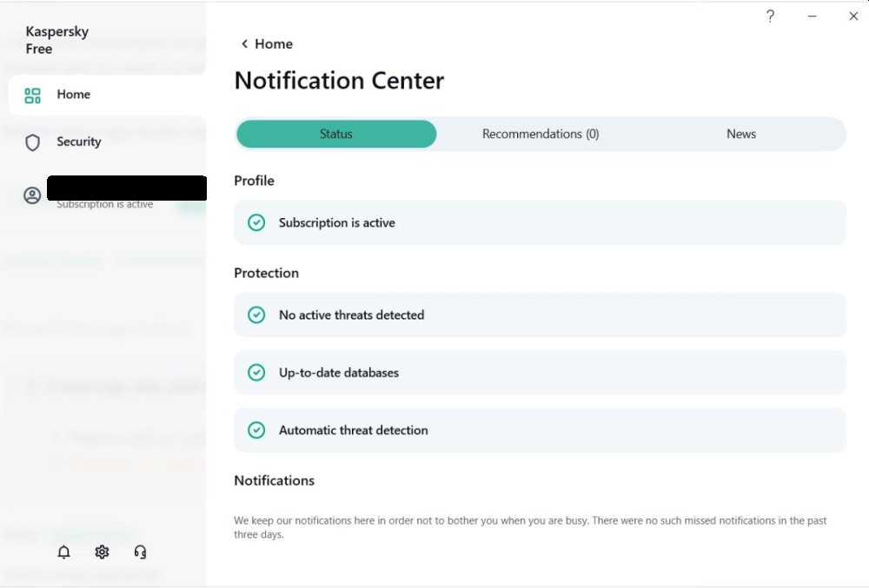This screenshot has height=588, width=869.
Task: Open the Subscription is active status row
Action: 540,223
